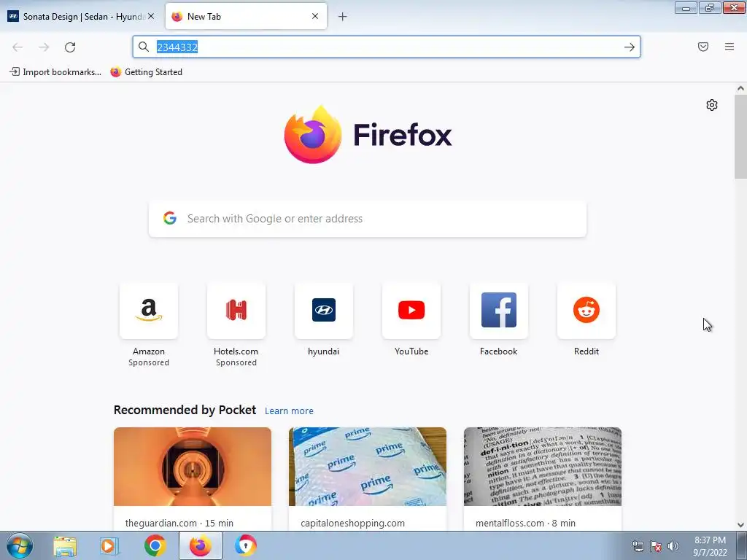Screen dimensions: 747x560
Task: Click the mentalfloss.com · 8 min text
Action: pyautogui.click(x=525, y=523)
